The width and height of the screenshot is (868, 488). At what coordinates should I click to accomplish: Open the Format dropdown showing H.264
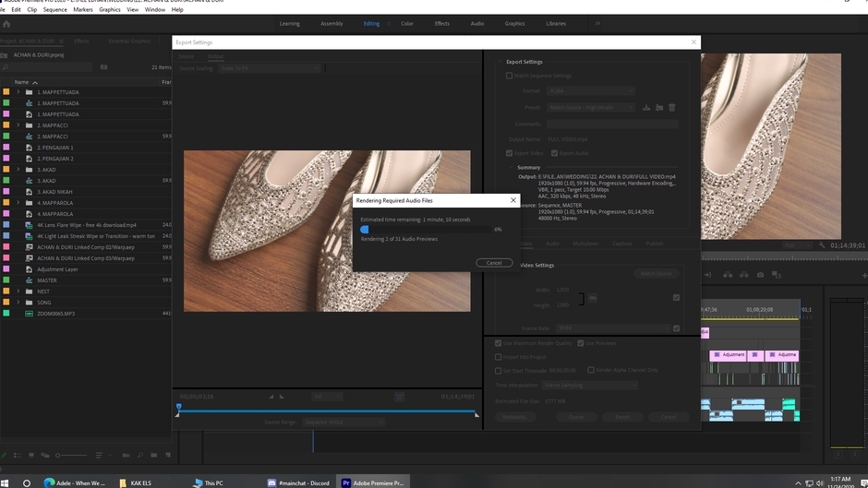coord(589,91)
